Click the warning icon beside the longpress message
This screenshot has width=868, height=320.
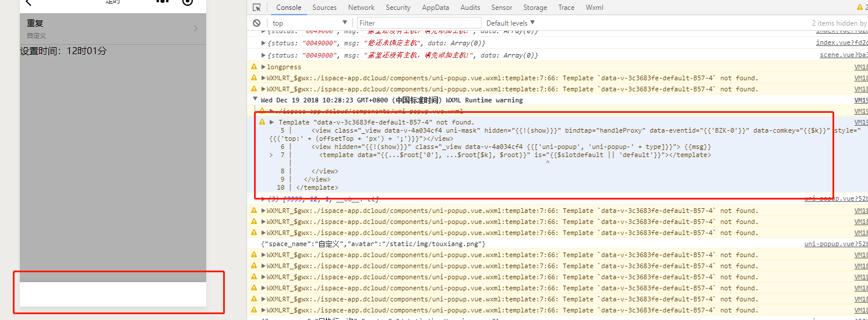(x=254, y=67)
